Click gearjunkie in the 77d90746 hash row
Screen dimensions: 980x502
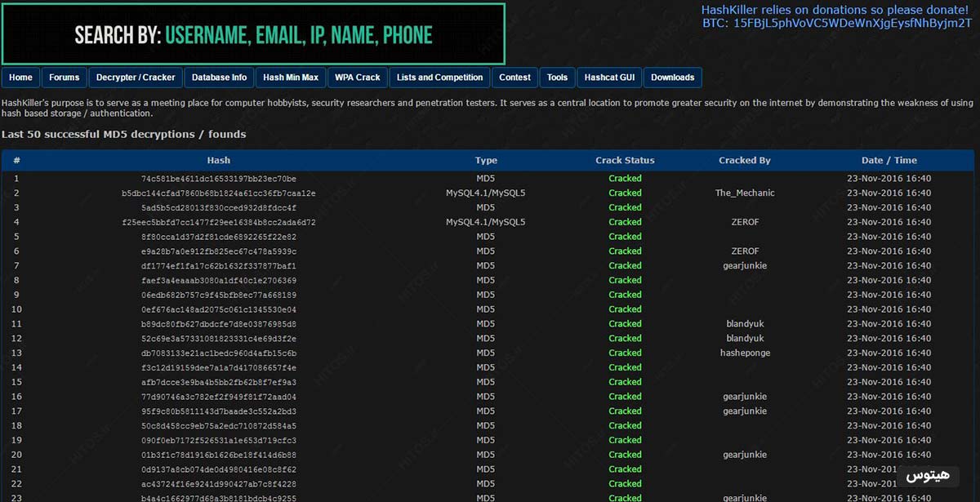[x=745, y=397]
